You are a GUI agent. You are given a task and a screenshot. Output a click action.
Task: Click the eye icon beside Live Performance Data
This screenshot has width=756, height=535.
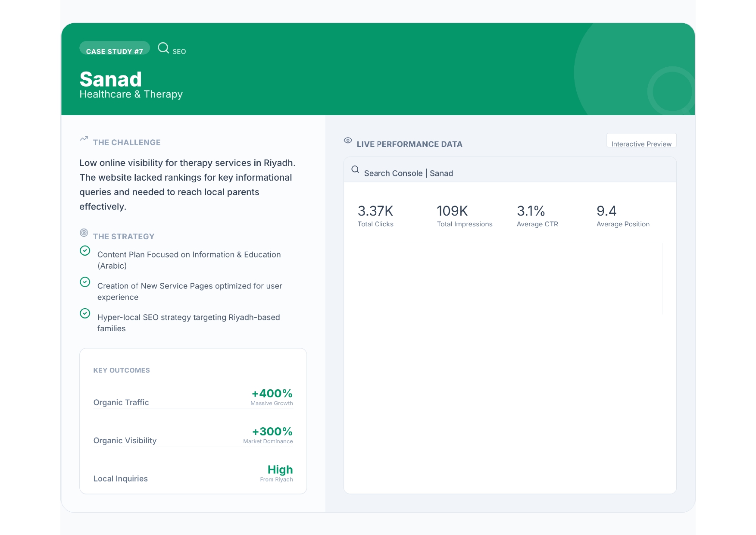point(348,140)
